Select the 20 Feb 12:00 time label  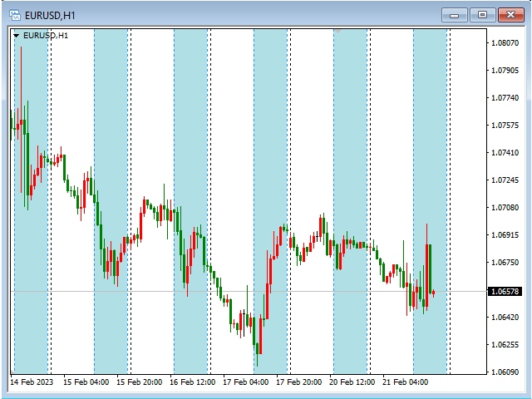click(351, 382)
